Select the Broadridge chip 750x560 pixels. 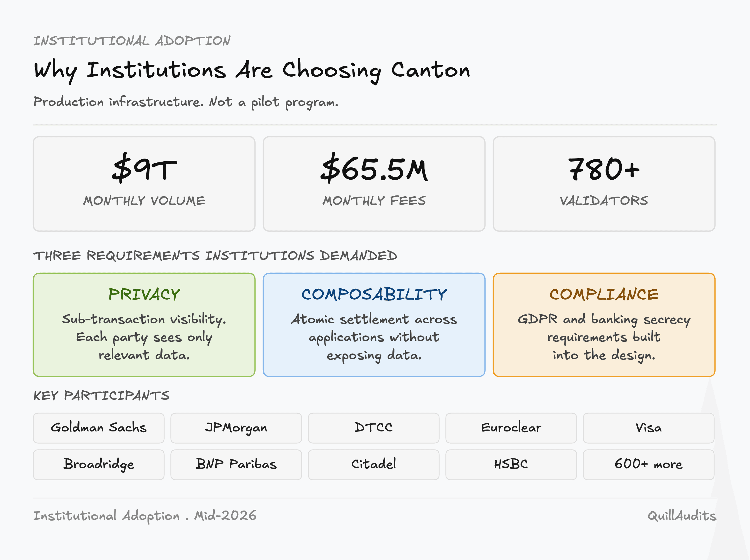click(x=99, y=464)
